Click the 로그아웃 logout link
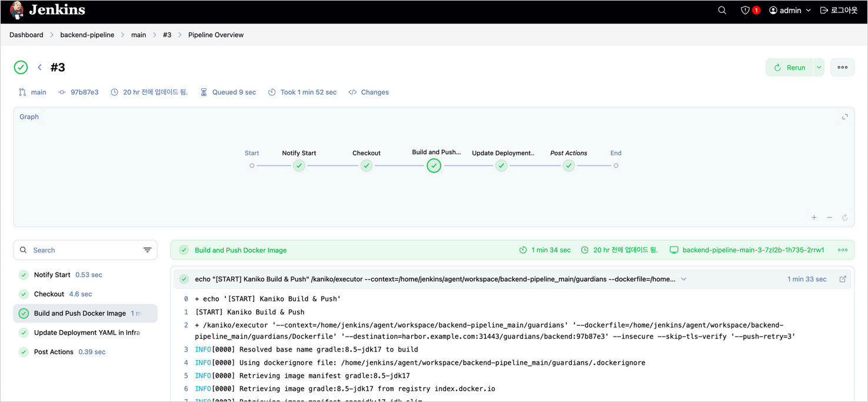This screenshot has height=402, width=868. point(839,10)
